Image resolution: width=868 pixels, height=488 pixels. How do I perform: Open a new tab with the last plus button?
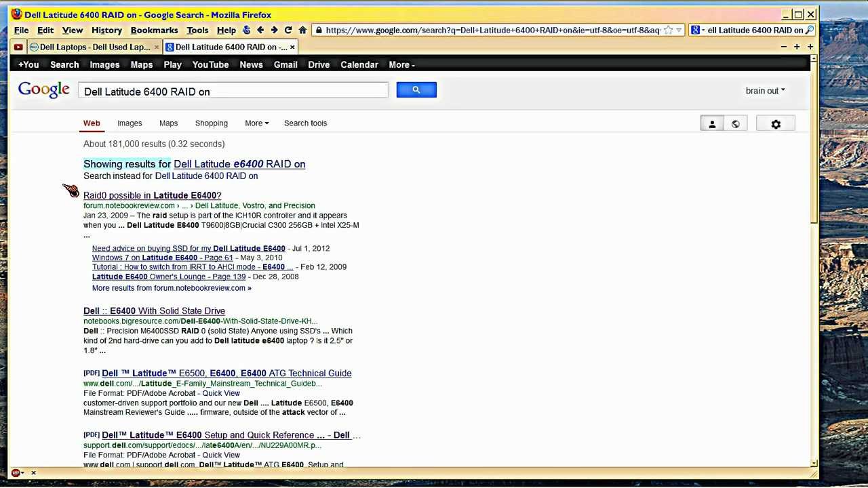810,47
